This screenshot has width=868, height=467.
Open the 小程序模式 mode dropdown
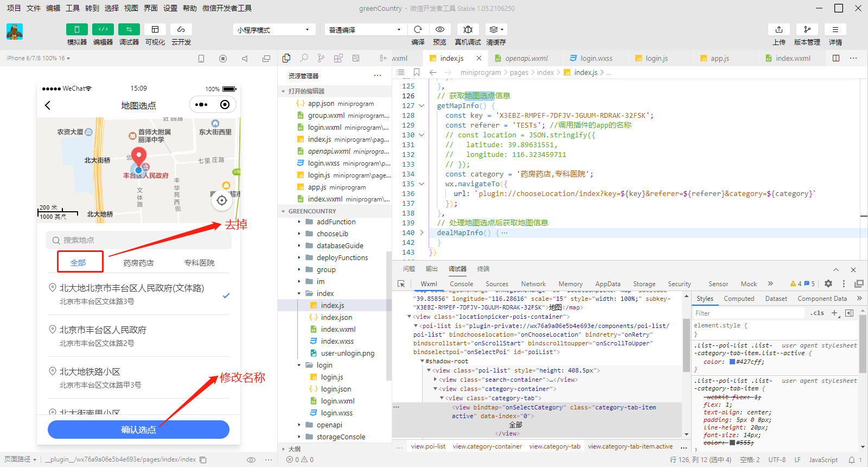pos(274,30)
